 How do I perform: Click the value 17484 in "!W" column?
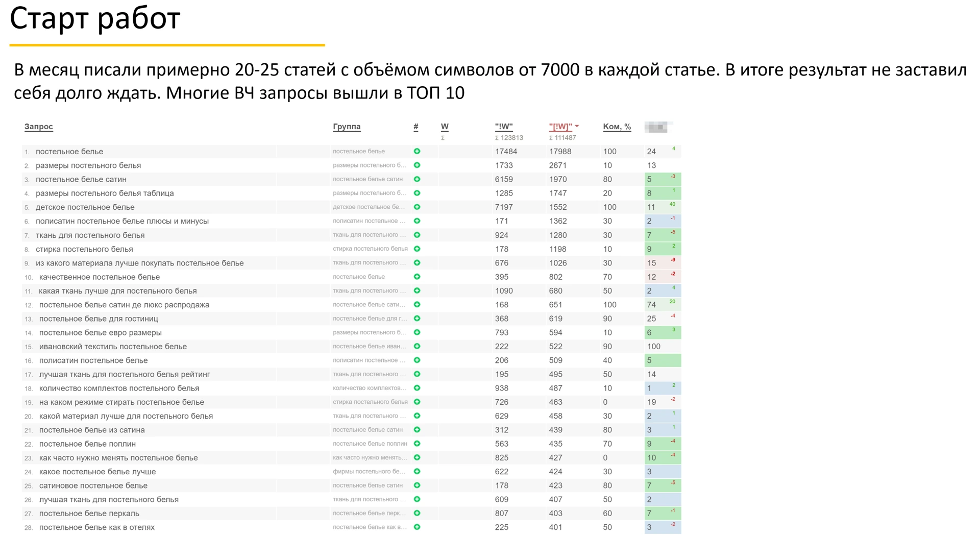tap(506, 152)
